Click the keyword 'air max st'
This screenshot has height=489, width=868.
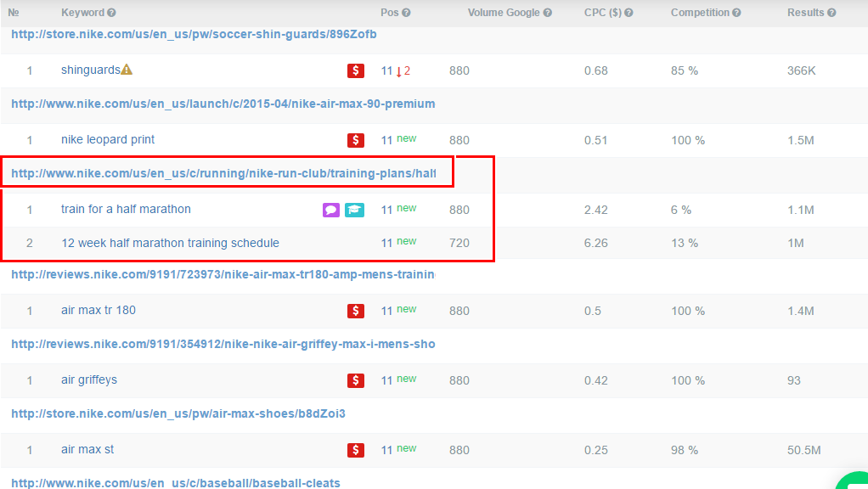click(87, 450)
